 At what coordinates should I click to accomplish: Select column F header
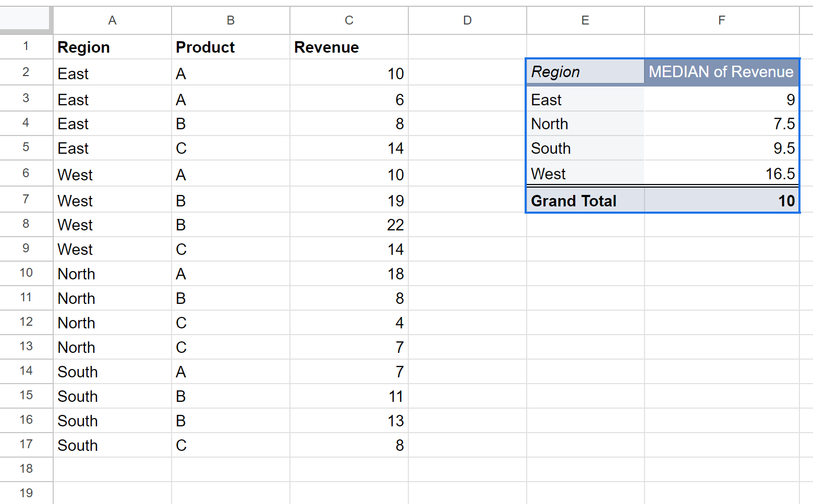click(722, 20)
